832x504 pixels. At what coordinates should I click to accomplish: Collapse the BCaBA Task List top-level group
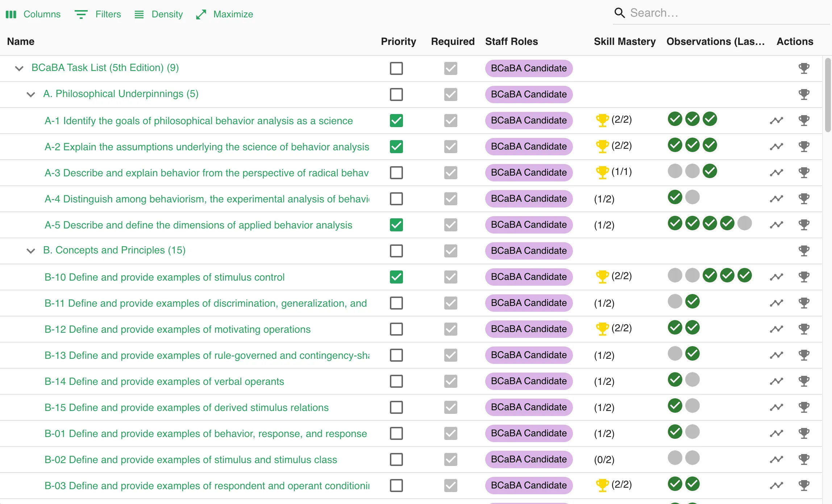(19, 68)
